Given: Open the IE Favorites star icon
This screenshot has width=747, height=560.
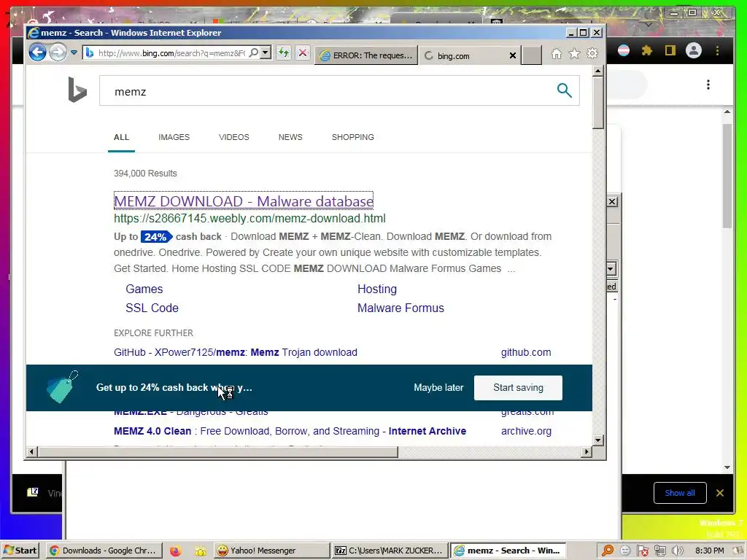Looking at the screenshot, I should [x=575, y=53].
